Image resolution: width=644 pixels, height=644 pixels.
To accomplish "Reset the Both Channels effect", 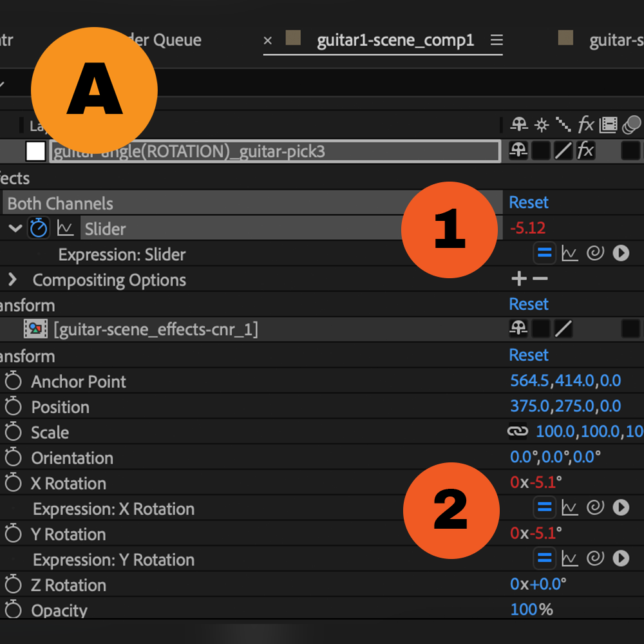I will 529,202.
